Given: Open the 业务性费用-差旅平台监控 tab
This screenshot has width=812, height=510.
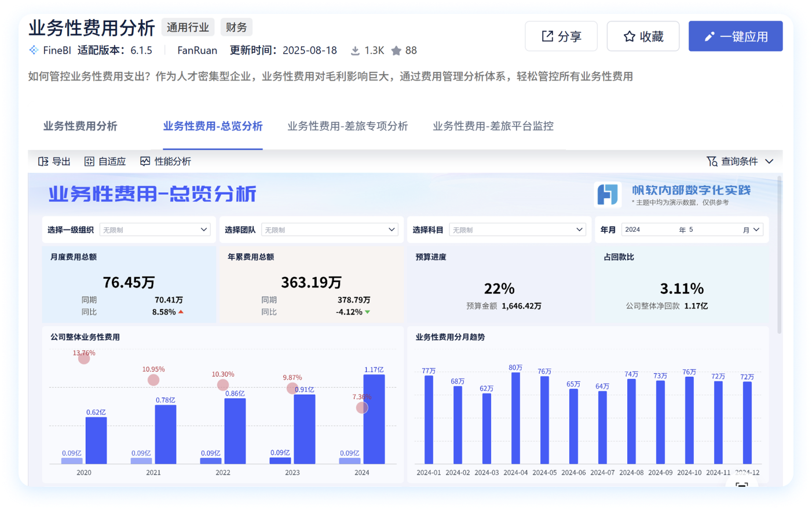Looking at the screenshot, I should (493, 126).
